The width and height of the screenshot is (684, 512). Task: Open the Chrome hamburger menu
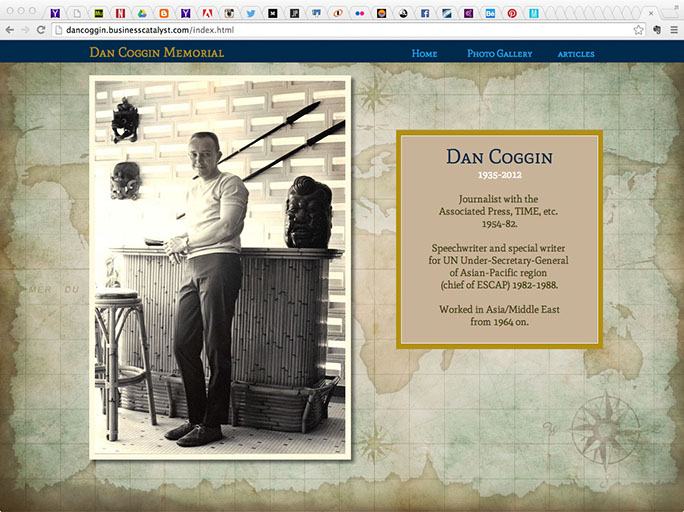point(674,30)
